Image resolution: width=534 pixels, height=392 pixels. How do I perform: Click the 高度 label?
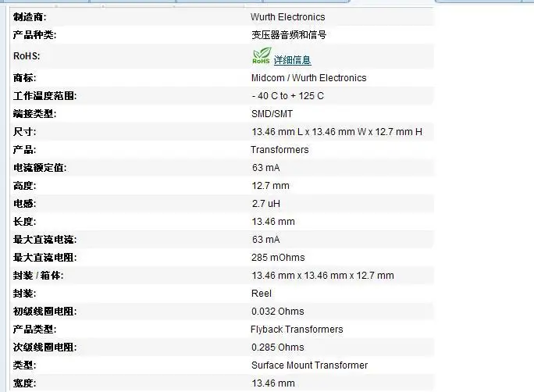pyautogui.click(x=24, y=186)
